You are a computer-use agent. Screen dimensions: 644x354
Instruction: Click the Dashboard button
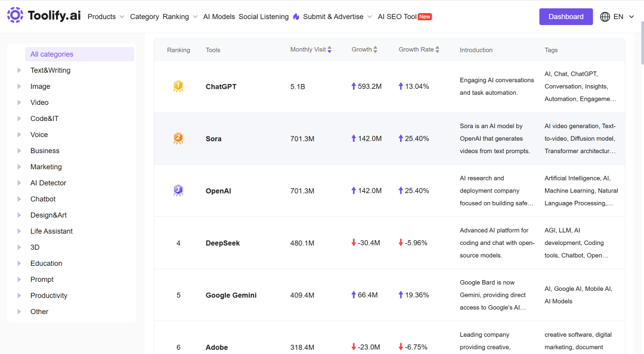566,17
